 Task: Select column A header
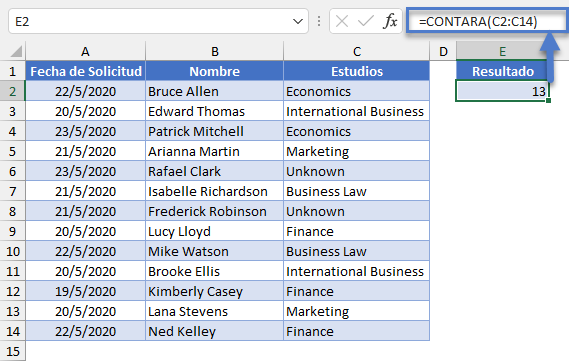85,52
